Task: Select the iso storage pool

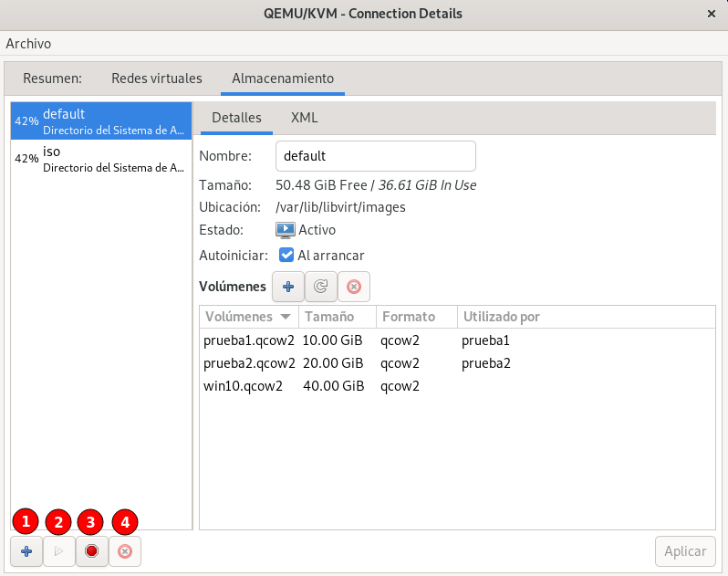Action: coord(101,159)
